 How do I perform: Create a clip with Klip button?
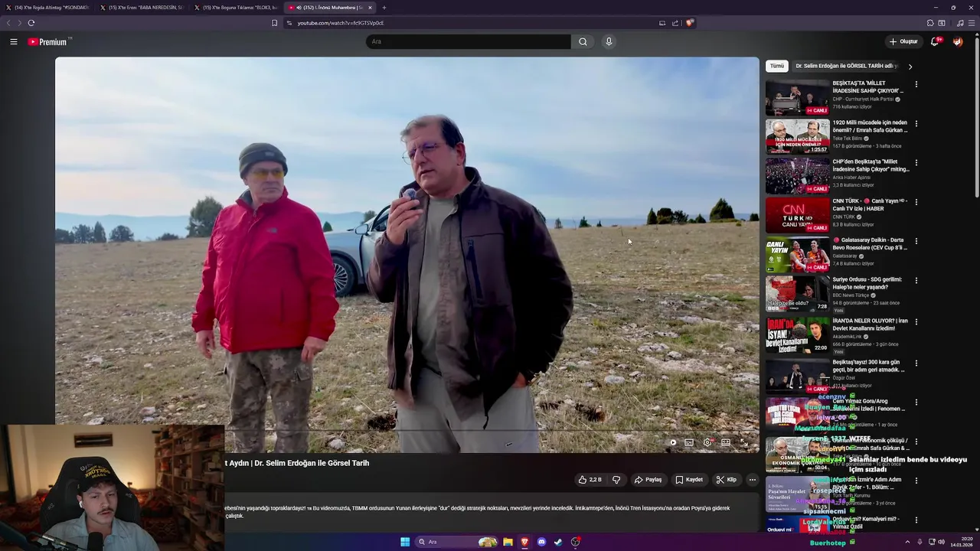(727, 480)
